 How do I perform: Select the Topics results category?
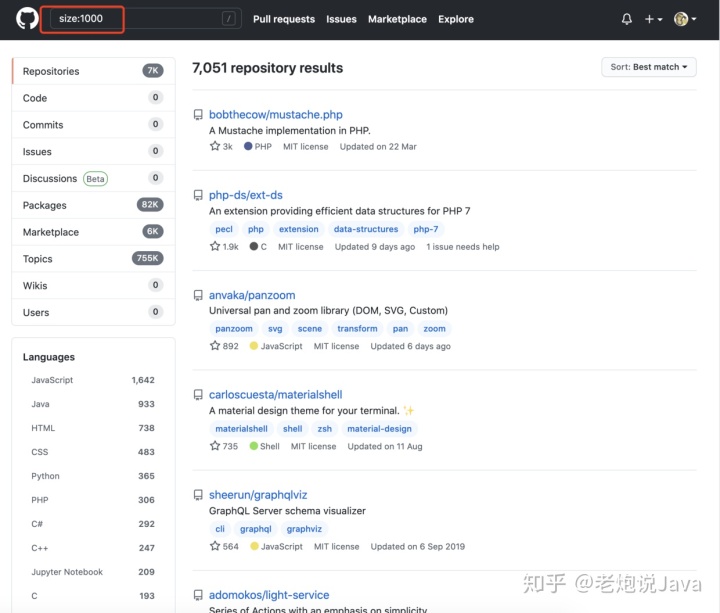pyautogui.click(x=93, y=259)
